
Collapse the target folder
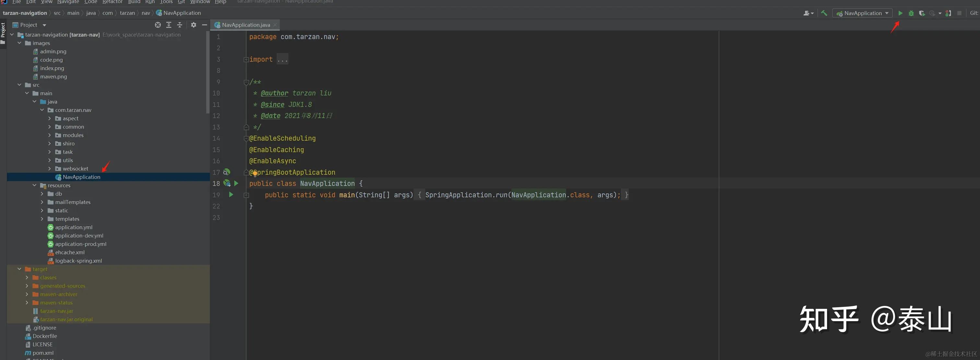(x=19, y=269)
